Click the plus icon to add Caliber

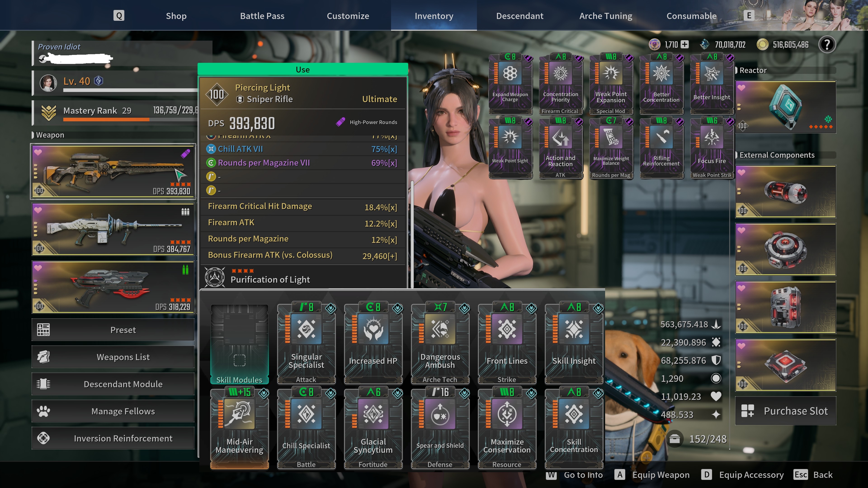point(684,45)
